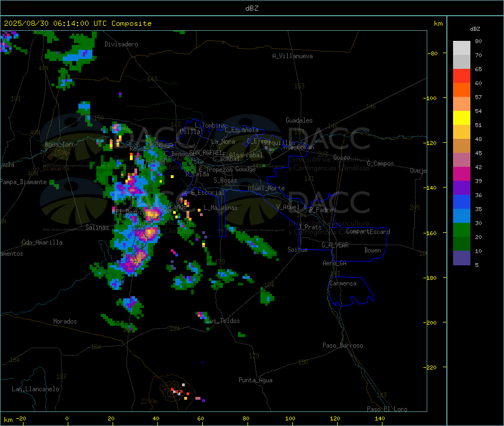Click the 'Lag.Llancanelo' label
This screenshot has width=504, height=426.
point(35,389)
